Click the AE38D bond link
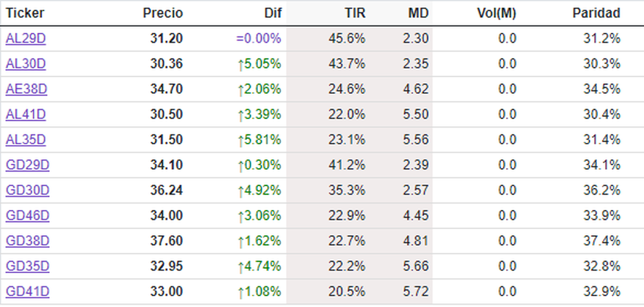Image resolution: width=644 pixels, height=307 pixels. point(26,89)
